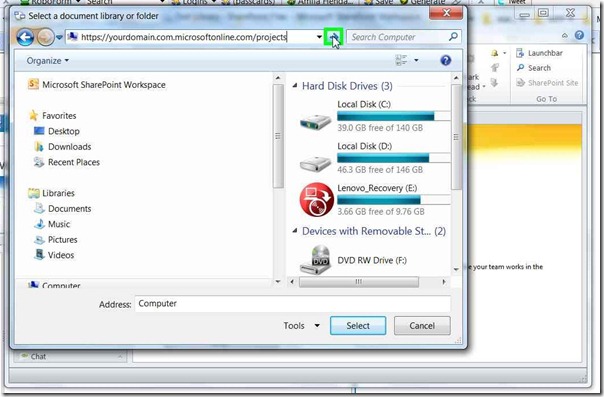The height and width of the screenshot is (397, 604).
Task: Click the Back navigation arrow button
Action: (25, 38)
